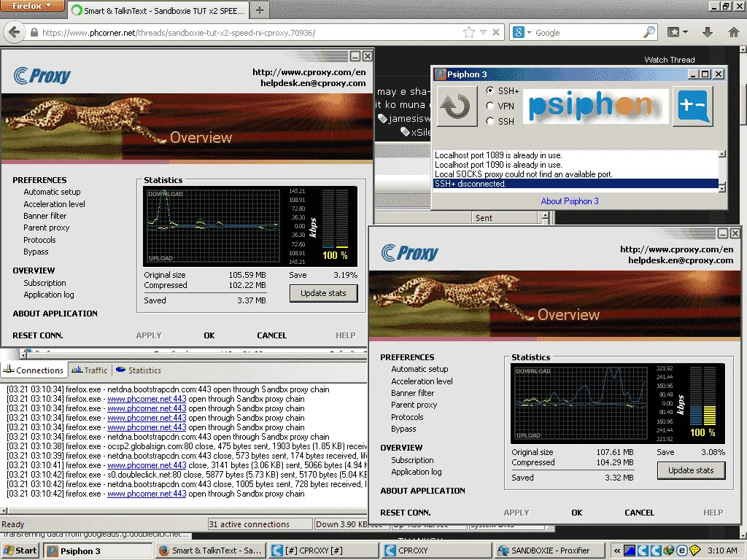This screenshot has width=747, height=560.
Task: Switch to Psiphon 3 taskbar button
Action: [98, 551]
